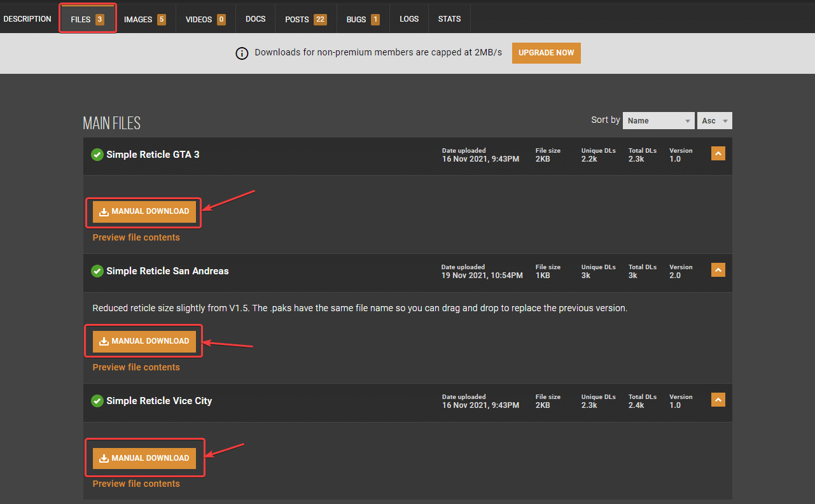Open the Posts tab

click(305, 19)
